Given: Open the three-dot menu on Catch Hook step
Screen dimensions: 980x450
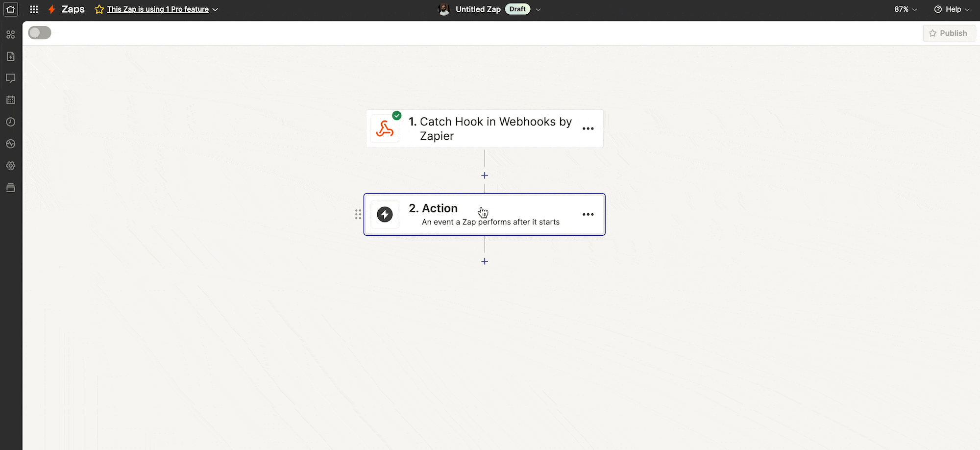Looking at the screenshot, I should [588, 128].
